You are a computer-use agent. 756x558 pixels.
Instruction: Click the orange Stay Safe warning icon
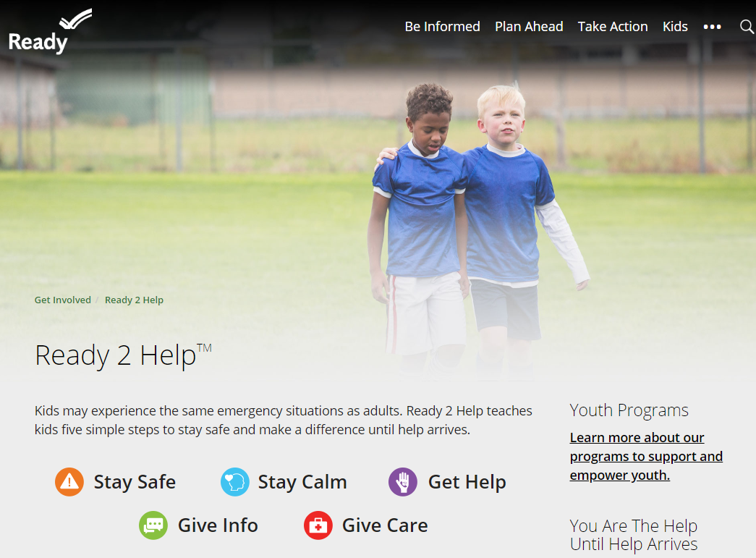(69, 482)
